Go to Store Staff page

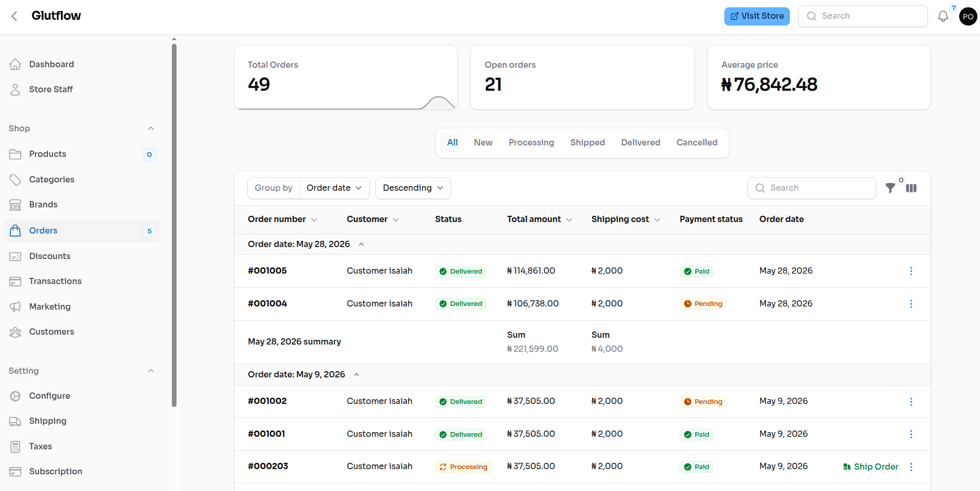(x=51, y=89)
